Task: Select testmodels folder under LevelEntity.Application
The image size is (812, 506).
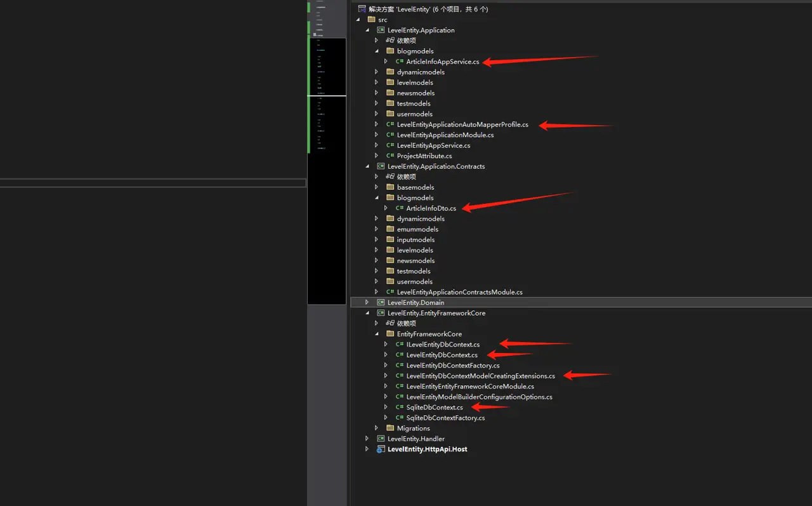Action: 414,103
